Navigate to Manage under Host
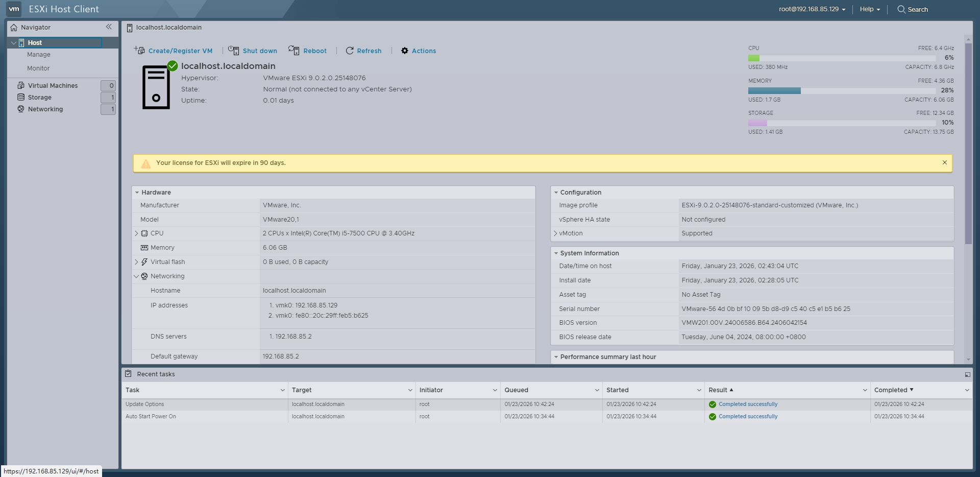The image size is (980, 477). point(39,54)
